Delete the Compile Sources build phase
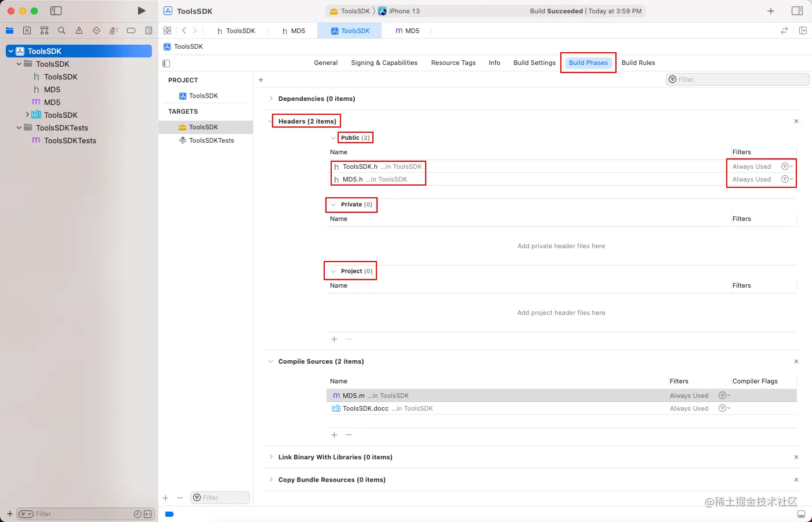Viewport: 812px width, 522px height. click(796, 361)
